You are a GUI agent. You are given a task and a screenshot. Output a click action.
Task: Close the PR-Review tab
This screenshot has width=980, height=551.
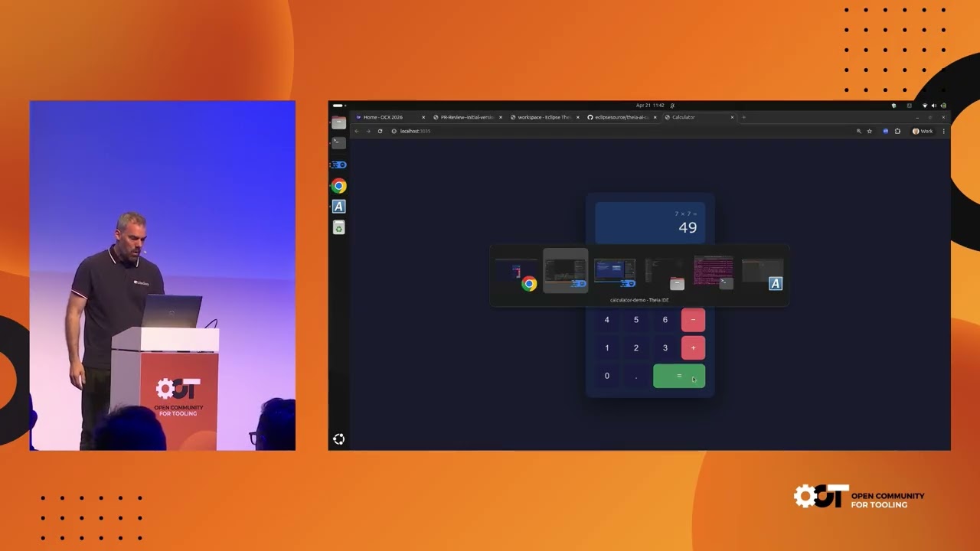coord(501,117)
